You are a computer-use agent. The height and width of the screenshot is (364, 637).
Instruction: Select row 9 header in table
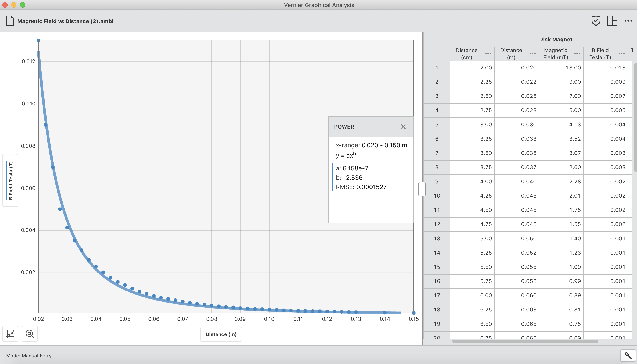[x=436, y=182]
